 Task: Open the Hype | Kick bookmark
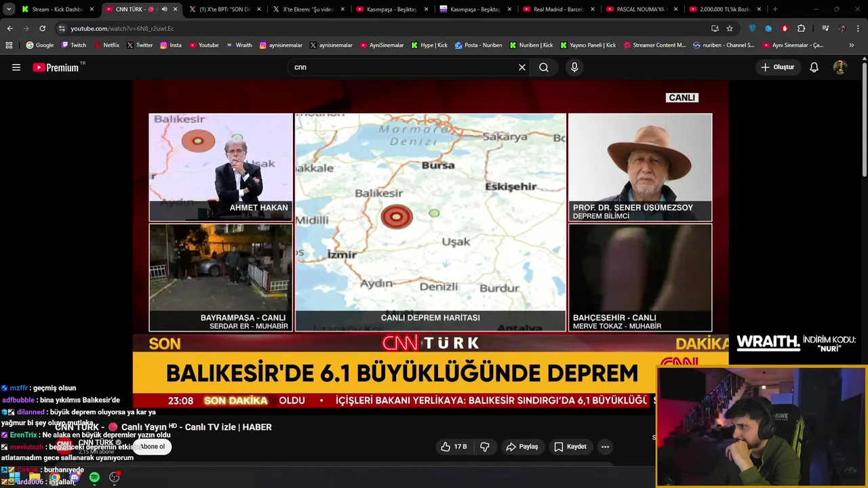click(429, 45)
